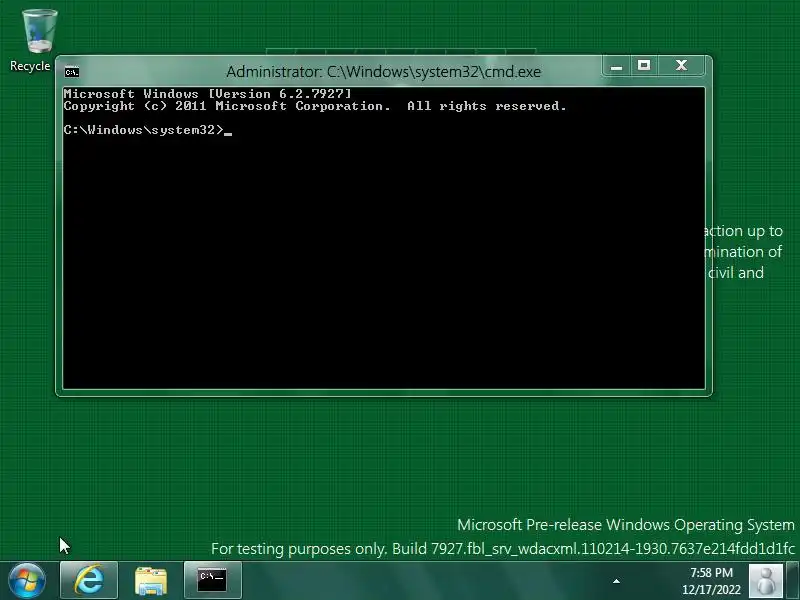Open the clock showing 7:58 PM
The height and width of the screenshot is (600, 800).
pos(711,581)
